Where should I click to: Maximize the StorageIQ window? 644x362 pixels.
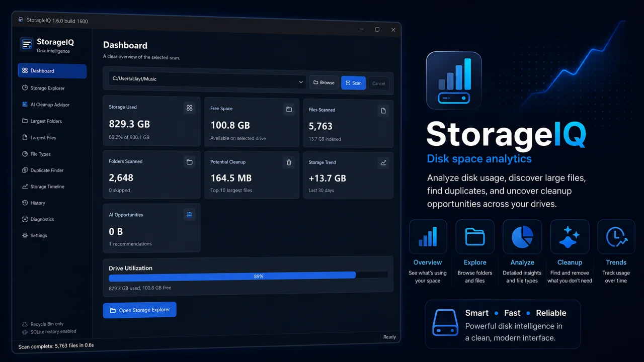point(377,30)
